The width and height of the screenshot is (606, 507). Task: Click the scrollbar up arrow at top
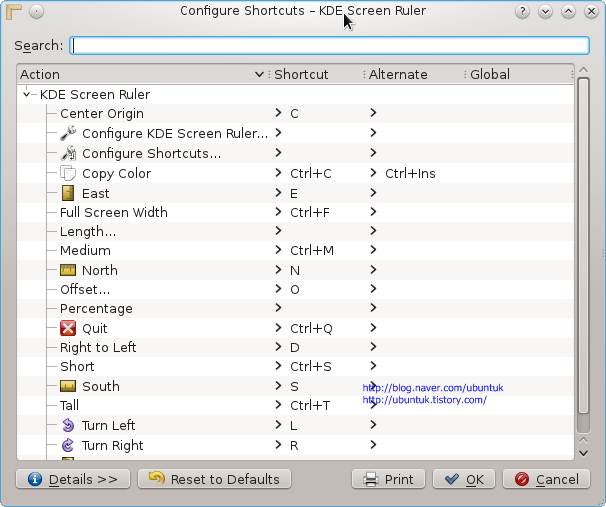(584, 70)
